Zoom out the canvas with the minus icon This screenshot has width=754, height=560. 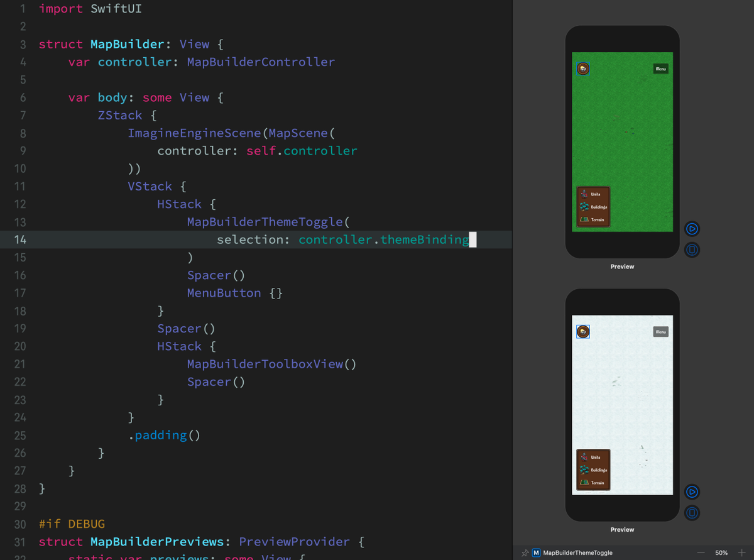click(701, 553)
